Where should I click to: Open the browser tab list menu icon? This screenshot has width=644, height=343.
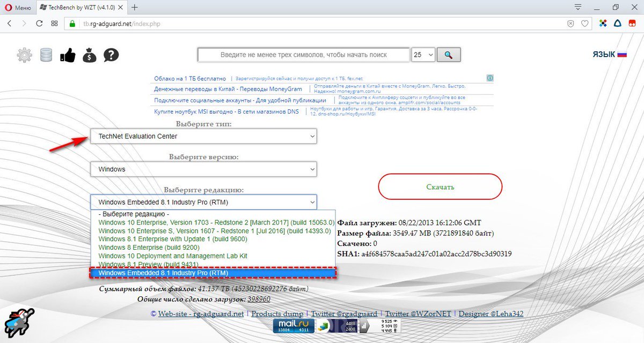[x=577, y=8]
